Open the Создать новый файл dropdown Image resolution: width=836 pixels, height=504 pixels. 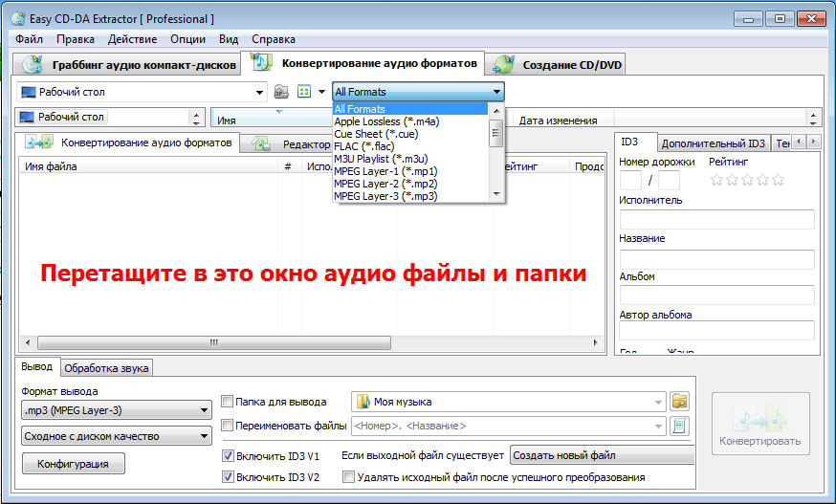coord(602,455)
